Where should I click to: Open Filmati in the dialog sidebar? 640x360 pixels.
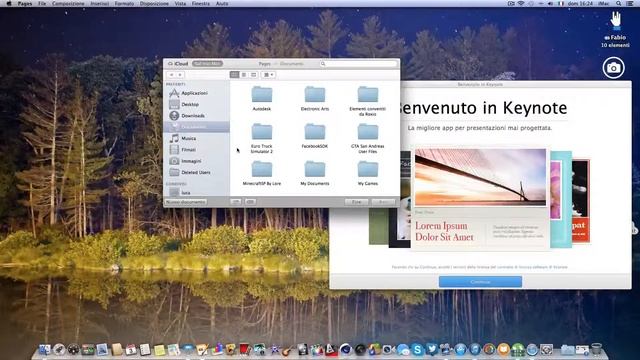coord(197,150)
